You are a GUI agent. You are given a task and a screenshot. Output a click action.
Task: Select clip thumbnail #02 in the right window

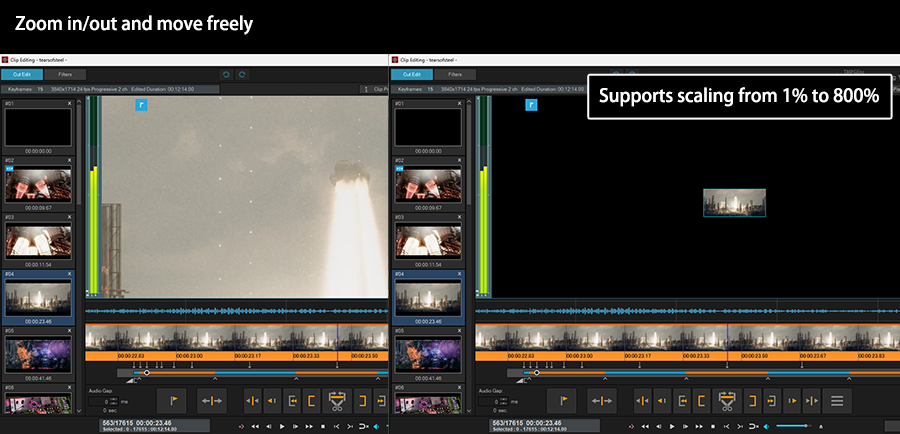[x=429, y=184]
